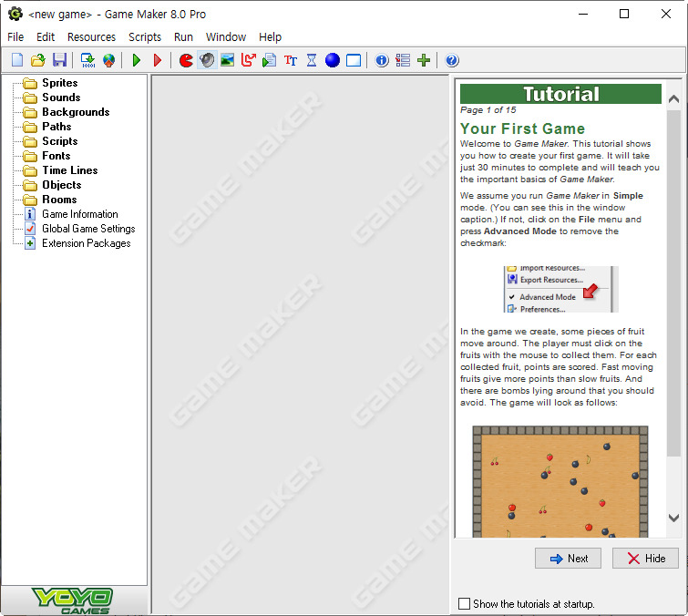
Task: Create a script with document arrow icon
Action: point(270,60)
